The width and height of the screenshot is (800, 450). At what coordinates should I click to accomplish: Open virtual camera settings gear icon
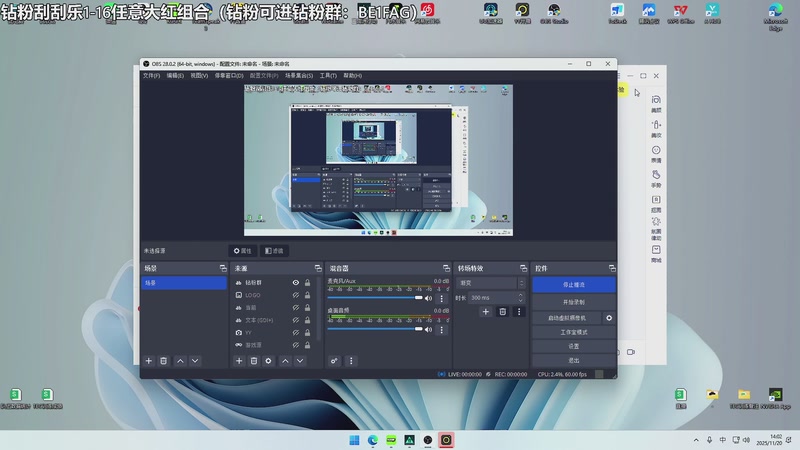(x=609, y=318)
